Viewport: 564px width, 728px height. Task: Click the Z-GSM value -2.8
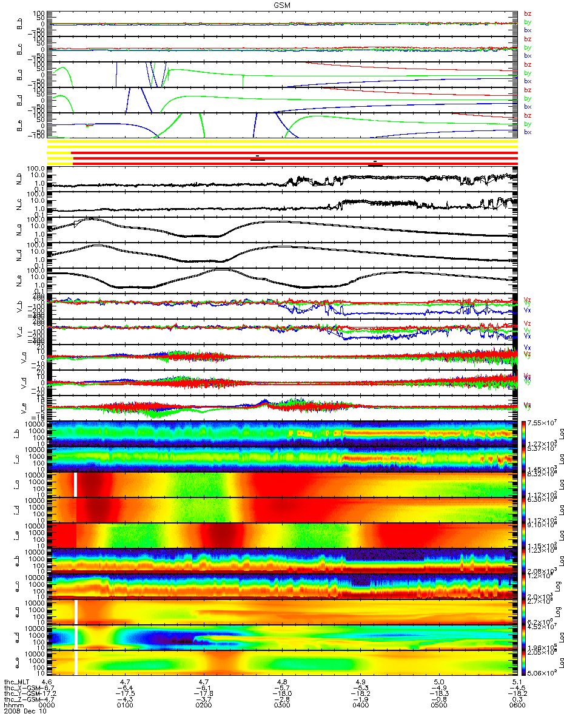(x=282, y=699)
